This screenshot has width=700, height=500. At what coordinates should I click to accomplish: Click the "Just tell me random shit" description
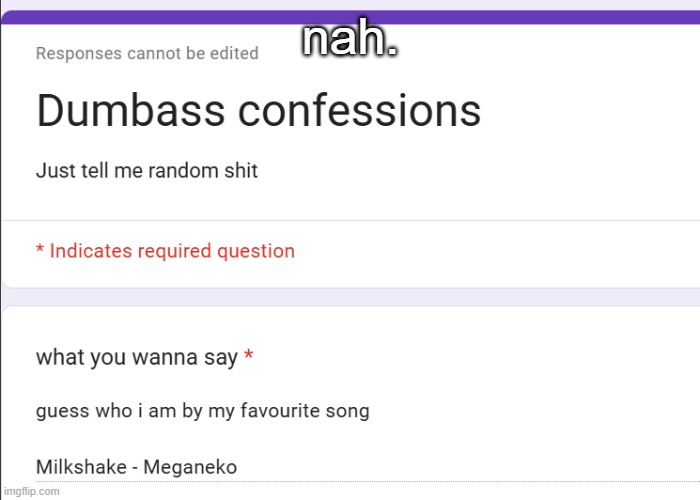coord(147,170)
